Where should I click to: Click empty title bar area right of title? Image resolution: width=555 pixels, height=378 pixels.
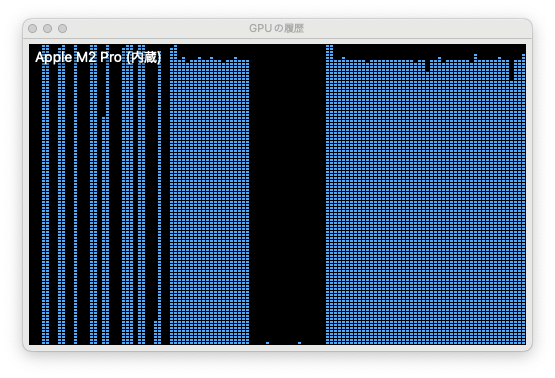pos(418,28)
